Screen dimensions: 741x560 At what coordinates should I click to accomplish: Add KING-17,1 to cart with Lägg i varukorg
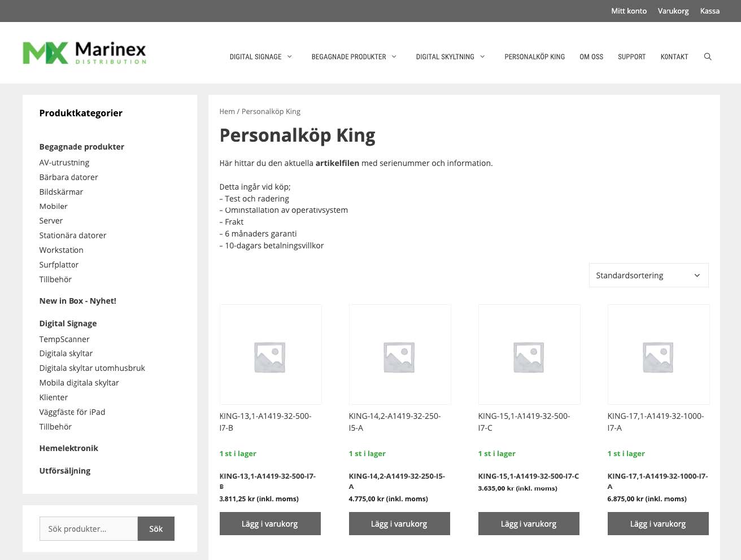pos(658,523)
